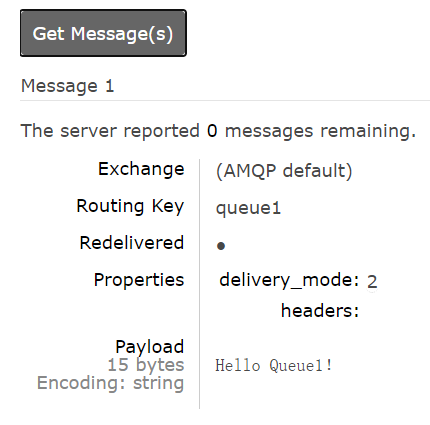Screen dimensions: 430x425
Task: Click the Redelivered bullet indicator
Action: (221, 246)
